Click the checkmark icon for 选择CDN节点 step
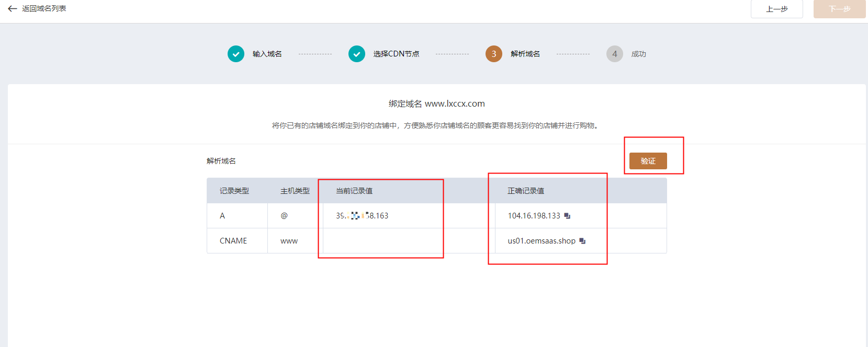Image resolution: width=868 pixels, height=347 pixels. coord(357,54)
